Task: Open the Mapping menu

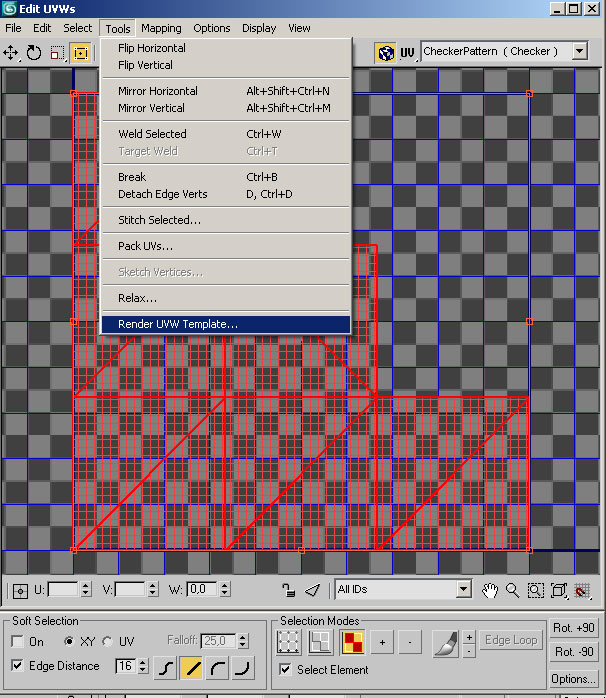Action: pos(161,28)
